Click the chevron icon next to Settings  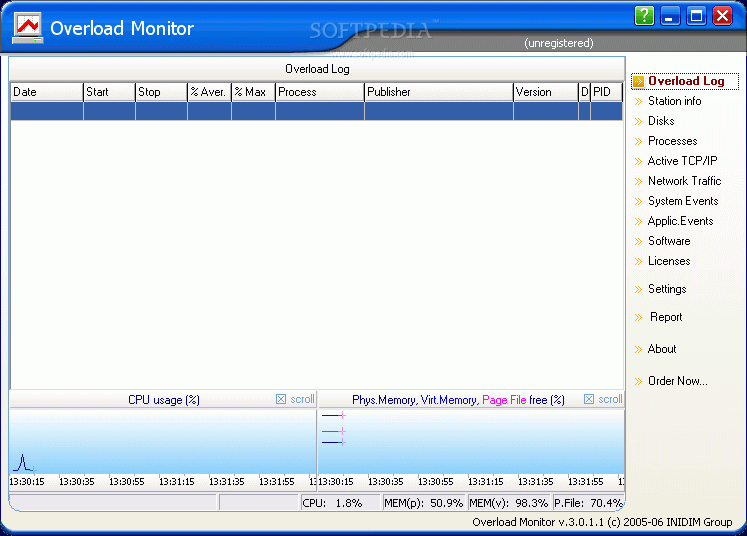pyautogui.click(x=638, y=289)
